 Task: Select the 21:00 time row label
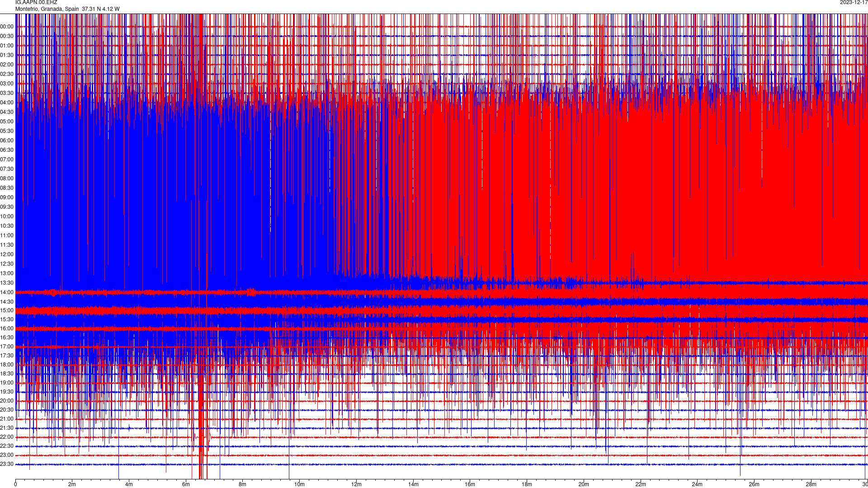(7, 419)
